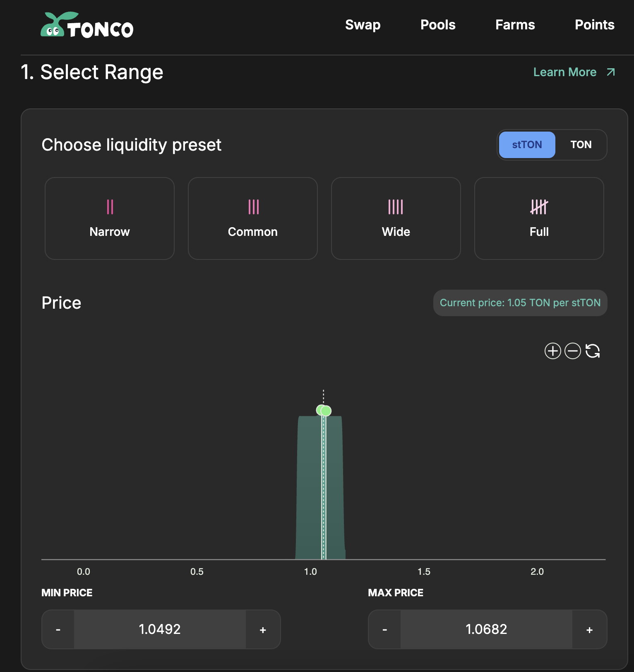Click the Learn More arrow icon
Image resolution: width=634 pixels, height=672 pixels.
(x=610, y=72)
